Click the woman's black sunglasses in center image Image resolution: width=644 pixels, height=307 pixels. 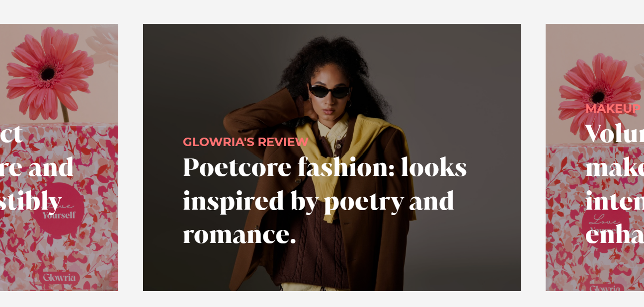coord(329,91)
